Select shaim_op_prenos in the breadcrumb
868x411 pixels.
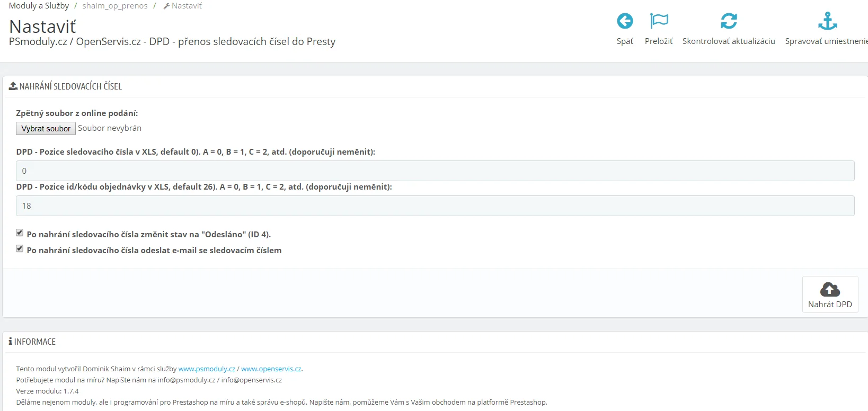(115, 6)
